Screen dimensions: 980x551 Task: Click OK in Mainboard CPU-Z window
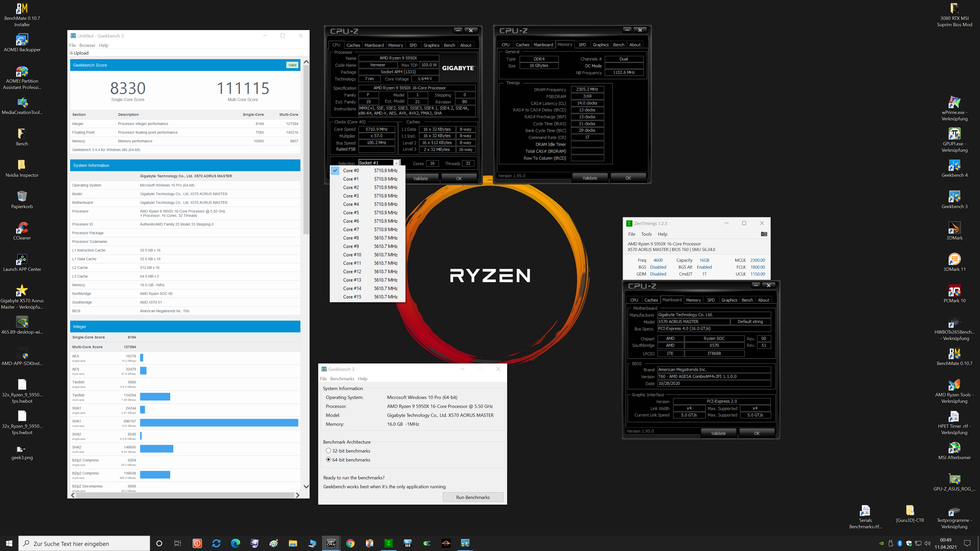coord(757,433)
